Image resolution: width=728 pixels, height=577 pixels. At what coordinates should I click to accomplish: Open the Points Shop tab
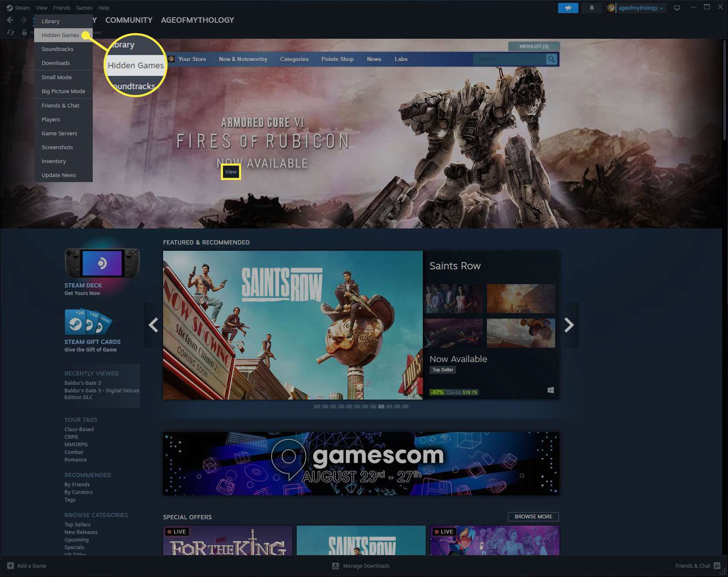point(337,59)
